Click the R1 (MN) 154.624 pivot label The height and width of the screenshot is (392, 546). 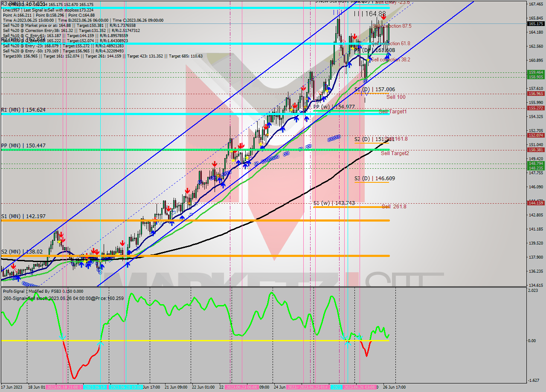(23, 110)
